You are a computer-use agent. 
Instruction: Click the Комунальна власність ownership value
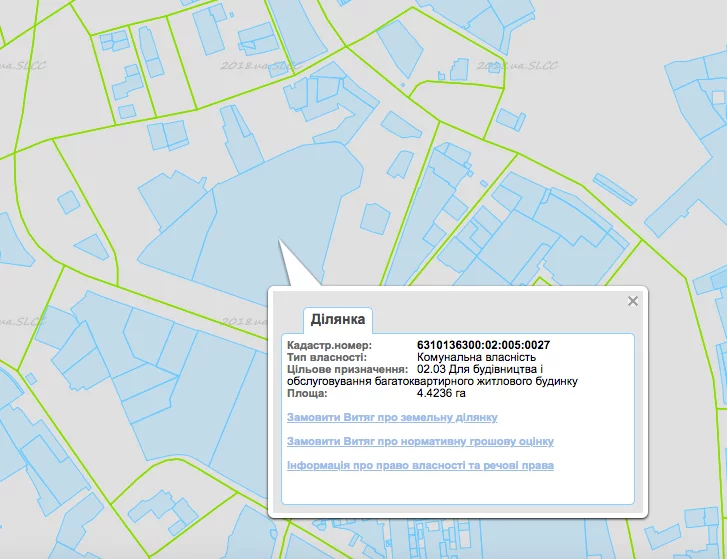click(x=476, y=357)
